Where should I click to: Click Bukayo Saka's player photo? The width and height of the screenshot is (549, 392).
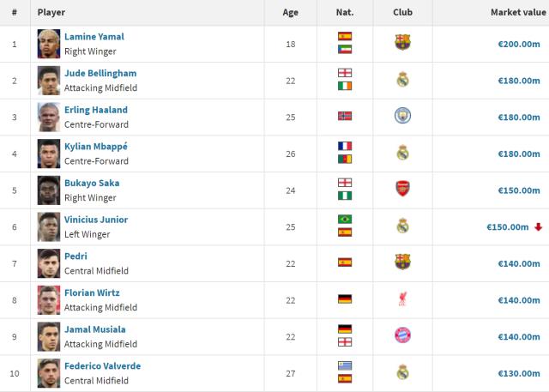[49, 190]
